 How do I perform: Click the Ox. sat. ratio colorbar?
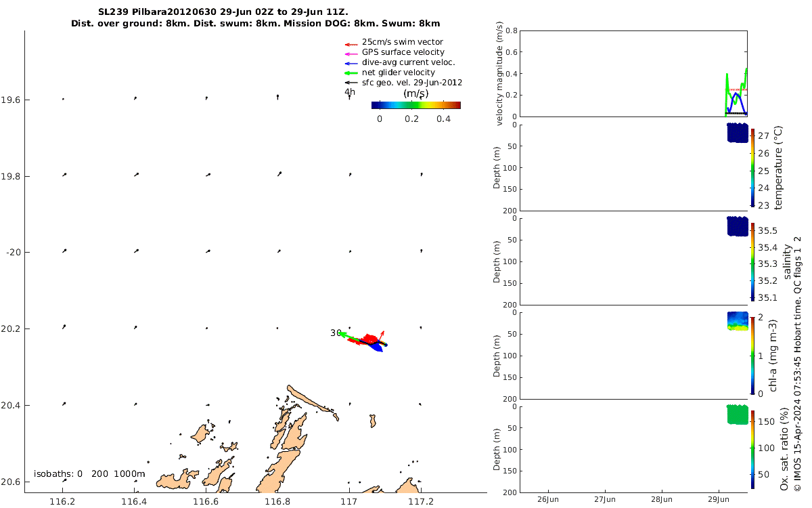752,449
